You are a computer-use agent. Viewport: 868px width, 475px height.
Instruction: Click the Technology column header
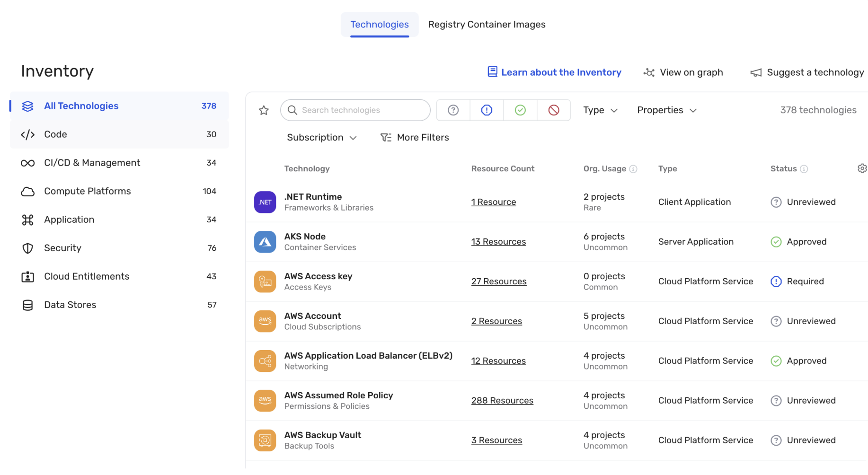(x=307, y=169)
